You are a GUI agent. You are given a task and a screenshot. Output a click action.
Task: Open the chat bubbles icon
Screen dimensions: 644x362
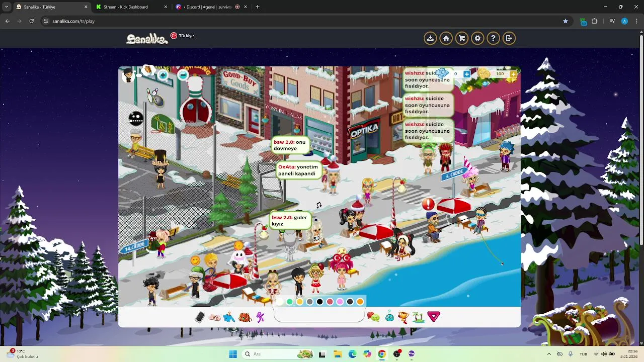click(373, 317)
